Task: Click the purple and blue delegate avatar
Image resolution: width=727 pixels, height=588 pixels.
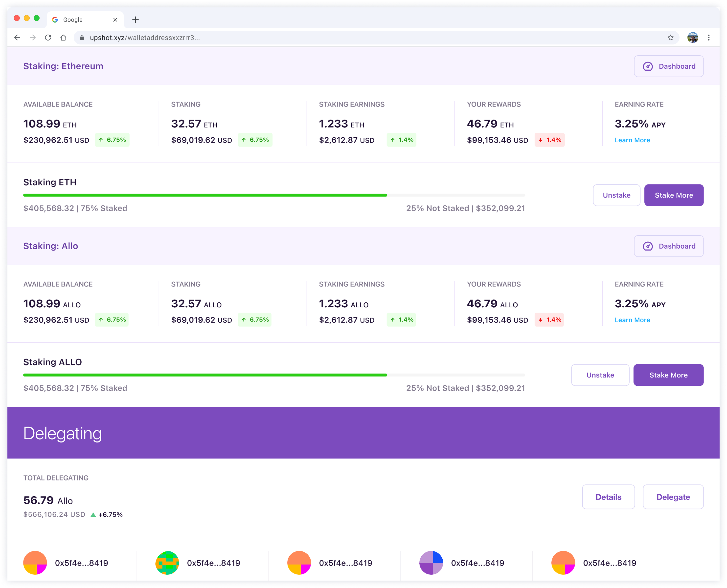Action: [x=431, y=563]
